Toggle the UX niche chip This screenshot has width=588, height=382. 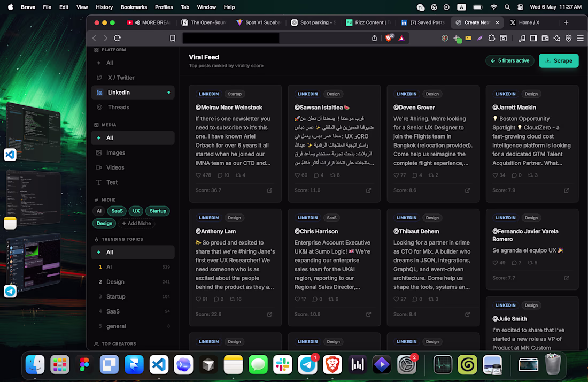[136, 211]
